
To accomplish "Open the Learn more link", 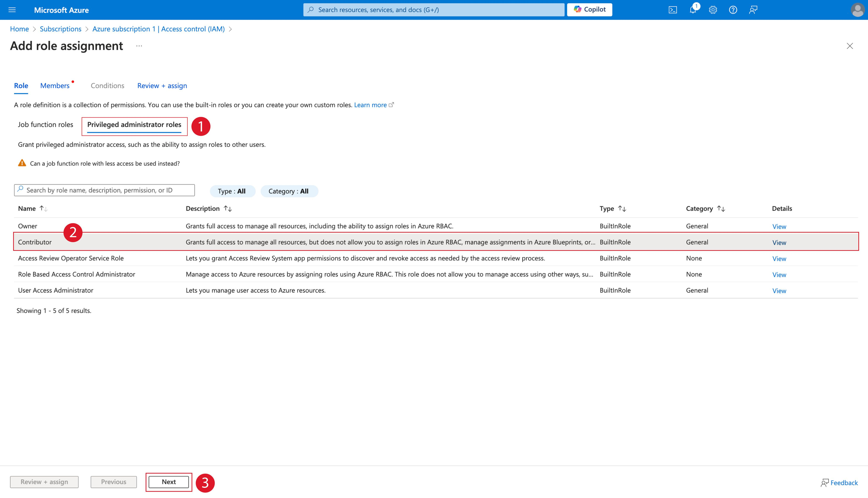I will coord(370,105).
